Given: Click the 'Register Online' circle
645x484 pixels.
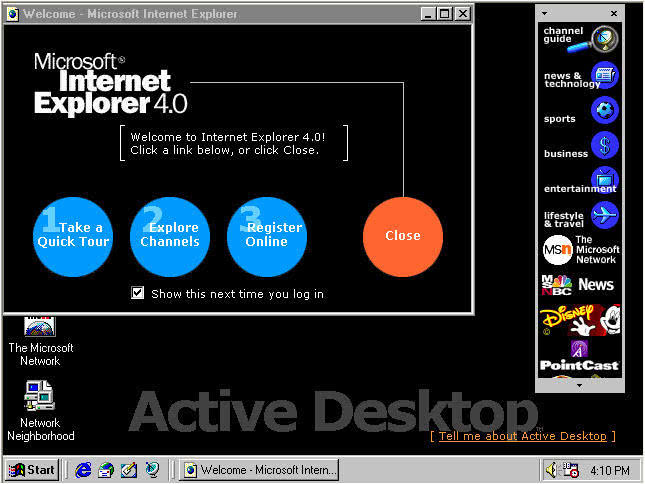Looking at the screenshot, I should click(267, 236).
